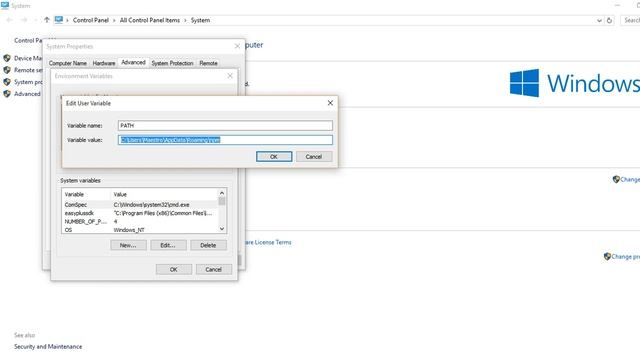Viewport: 640px width, 360px height.
Task: Click the Search box in System window
Action: point(631,20)
